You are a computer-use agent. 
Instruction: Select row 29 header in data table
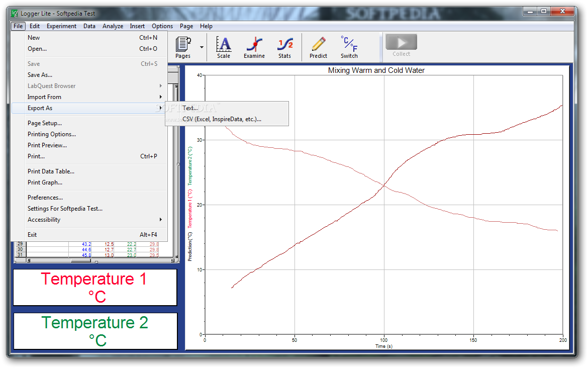(x=20, y=244)
